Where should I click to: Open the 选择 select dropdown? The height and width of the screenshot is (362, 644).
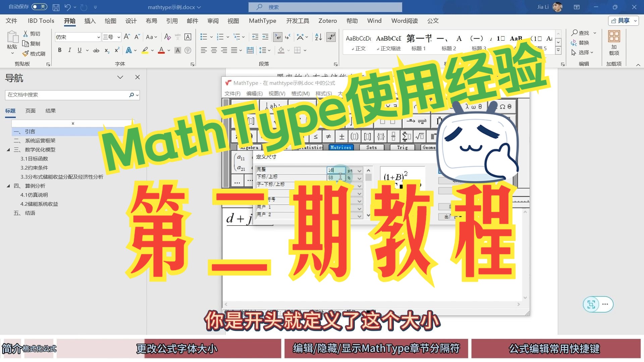582,53
